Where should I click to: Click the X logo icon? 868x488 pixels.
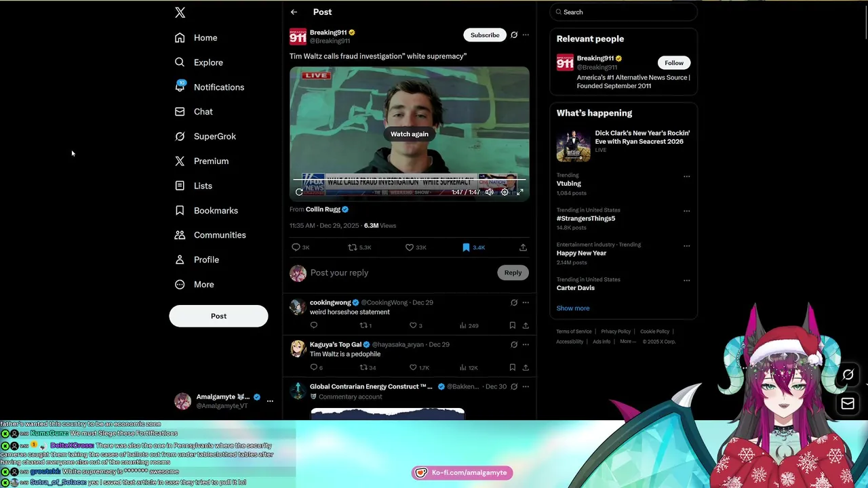180,12
